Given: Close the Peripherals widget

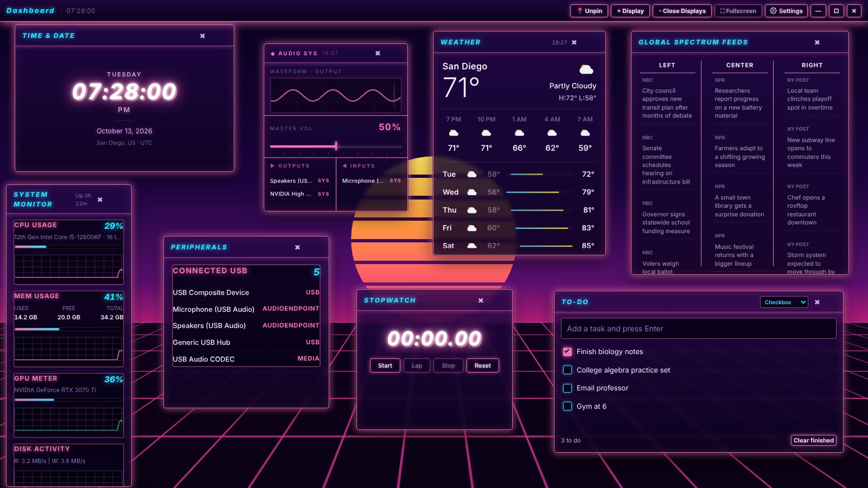Looking at the screenshot, I should (x=297, y=247).
